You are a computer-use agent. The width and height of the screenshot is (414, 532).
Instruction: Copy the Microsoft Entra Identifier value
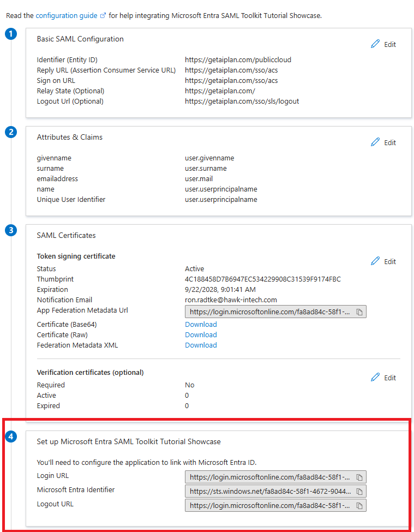(x=359, y=492)
